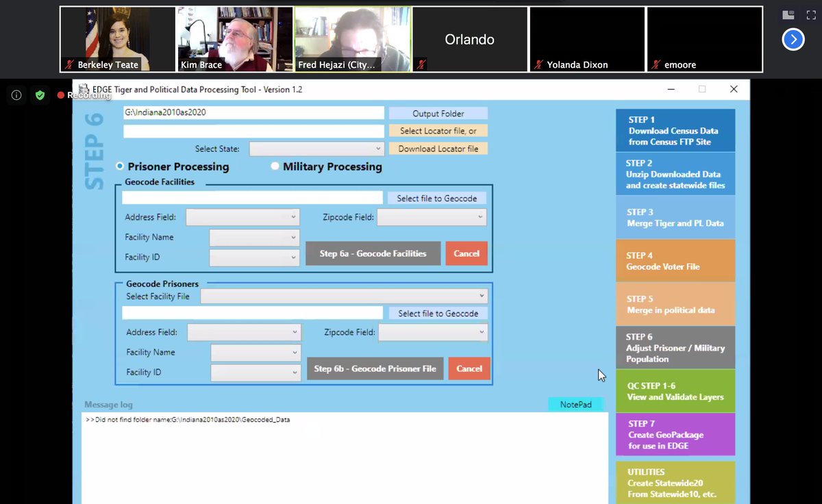Image resolution: width=822 pixels, height=504 pixels.
Task: Open Geocode Facilities Facility ID dropdown
Action: coord(254,257)
